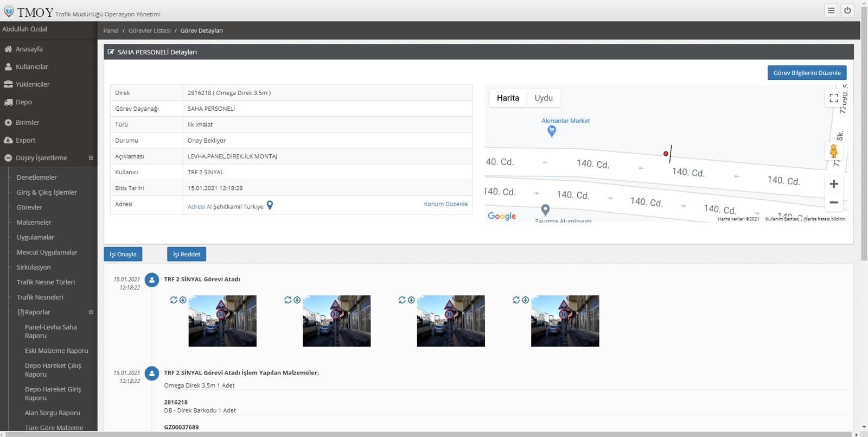Switch map to Uydu satellite view

(x=543, y=98)
